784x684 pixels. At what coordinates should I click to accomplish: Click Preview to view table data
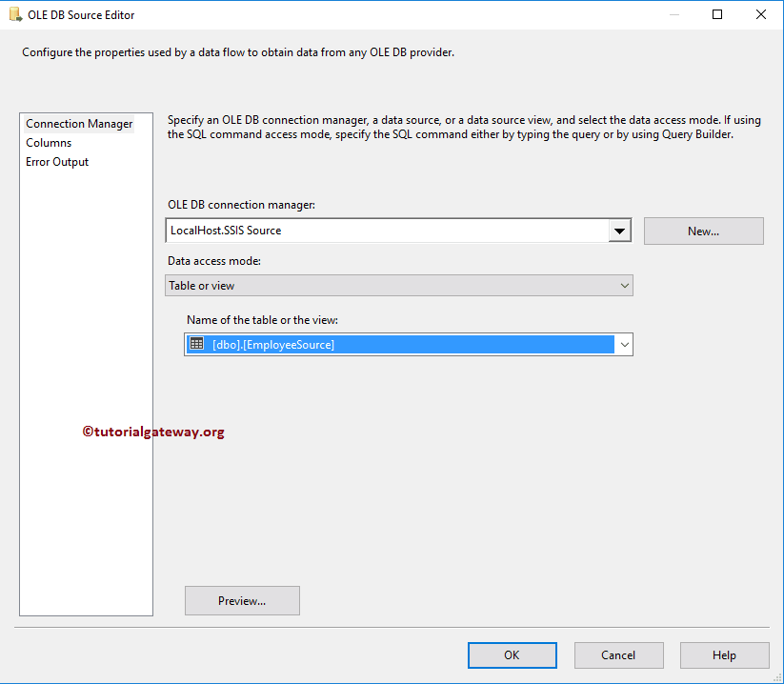(241, 600)
